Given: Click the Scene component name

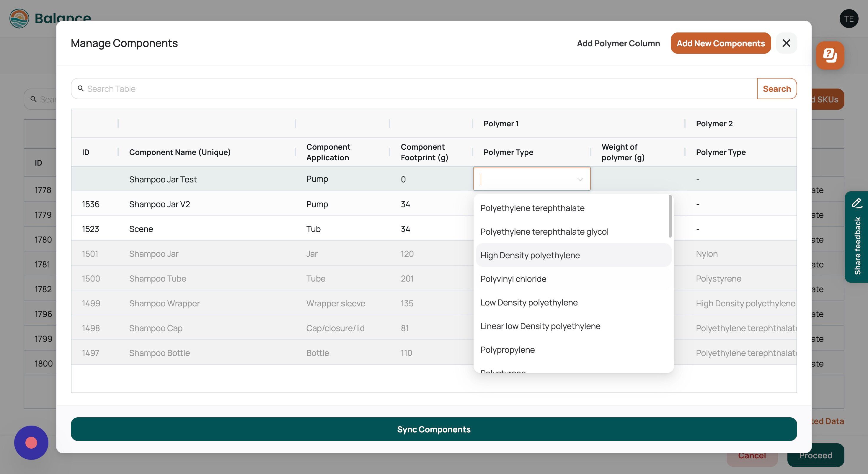Looking at the screenshot, I should click(141, 229).
